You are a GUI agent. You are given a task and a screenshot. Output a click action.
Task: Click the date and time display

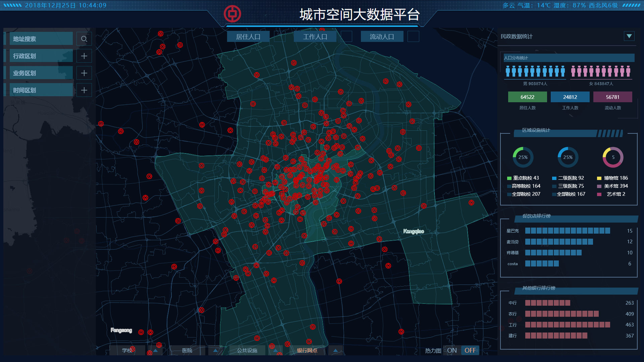pyautogui.click(x=66, y=5)
